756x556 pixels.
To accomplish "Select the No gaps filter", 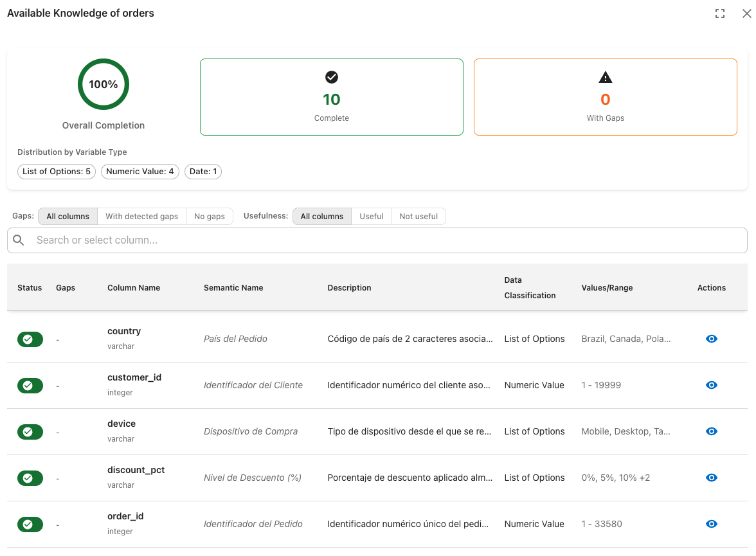I will (x=210, y=217).
